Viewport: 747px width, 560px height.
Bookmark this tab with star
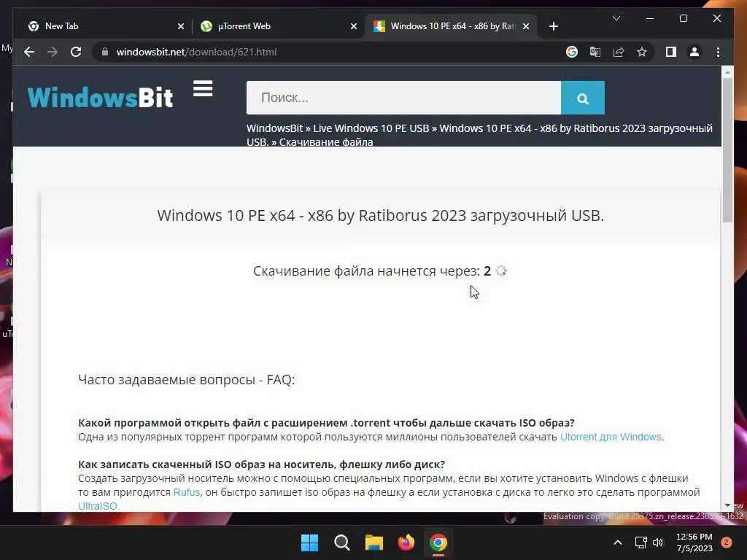(x=642, y=52)
